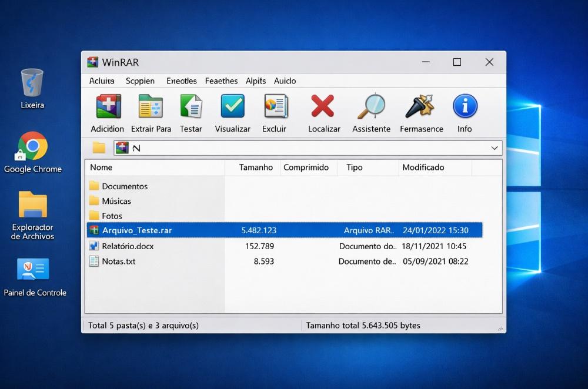Click the Documento do.. type cell
The width and height of the screenshot is (588, 389).
tap(368, 246)
